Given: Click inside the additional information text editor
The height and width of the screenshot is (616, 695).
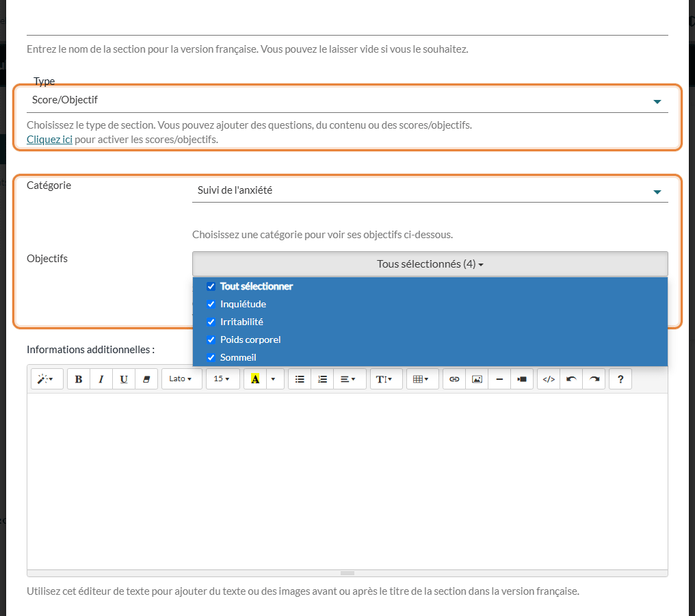Looking at the screenshot, I should [347, 482].
